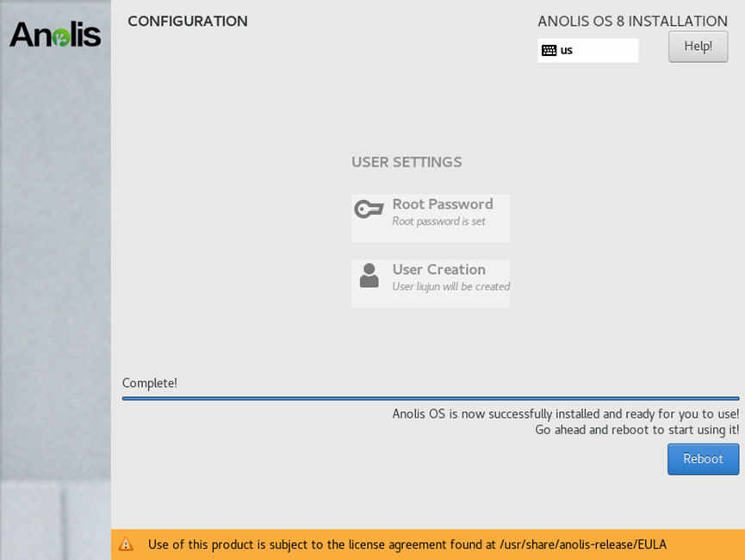745x560 pixels.
Task: Click the User Creation person icon
Action: (x=369, y=275)
